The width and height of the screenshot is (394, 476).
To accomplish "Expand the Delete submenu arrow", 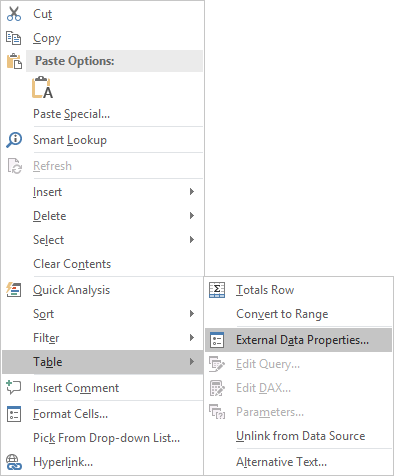I will (192, 216).
